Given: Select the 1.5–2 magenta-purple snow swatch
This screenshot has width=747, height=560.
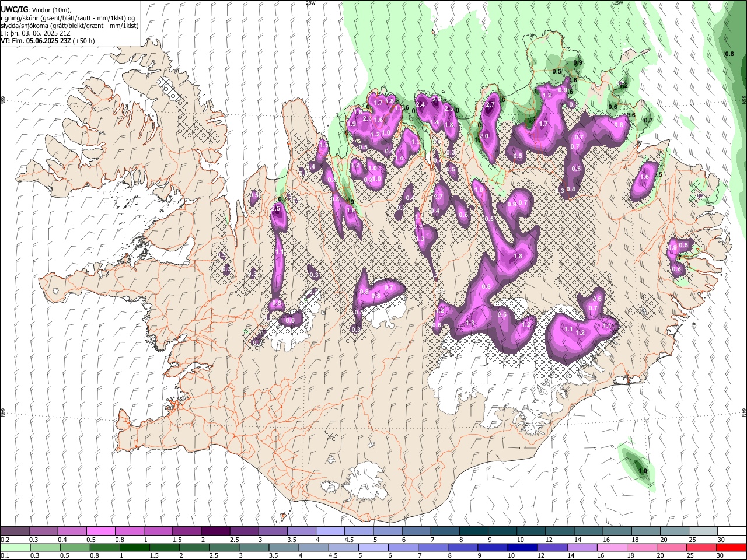Looking at the screenshot, I should click(187, 531).
